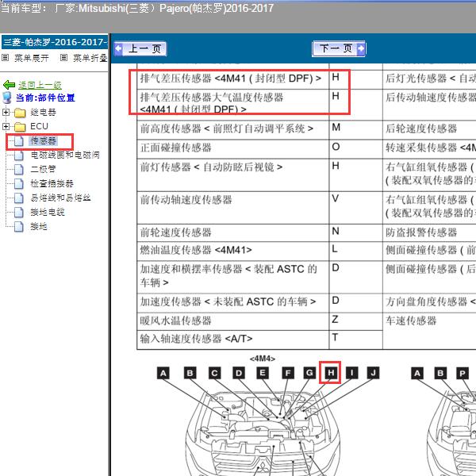
Task: Expand the ECU folder plus box
Action: (6, 126)
